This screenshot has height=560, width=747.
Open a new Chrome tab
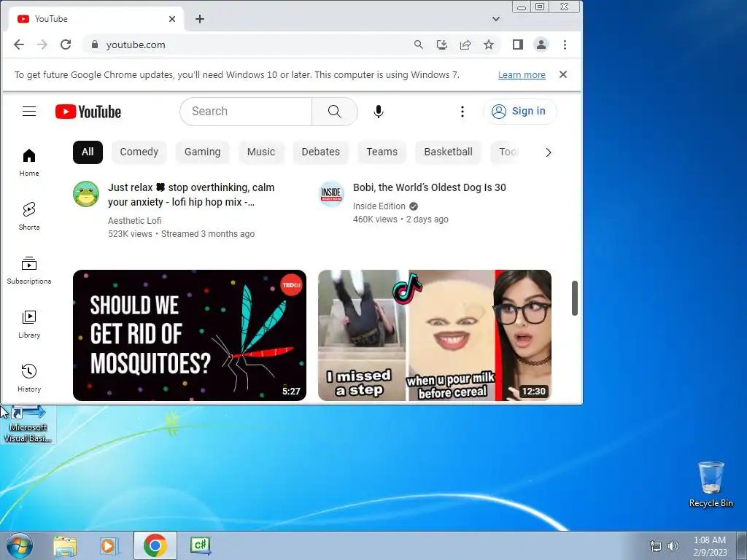[x=200, y=19]
